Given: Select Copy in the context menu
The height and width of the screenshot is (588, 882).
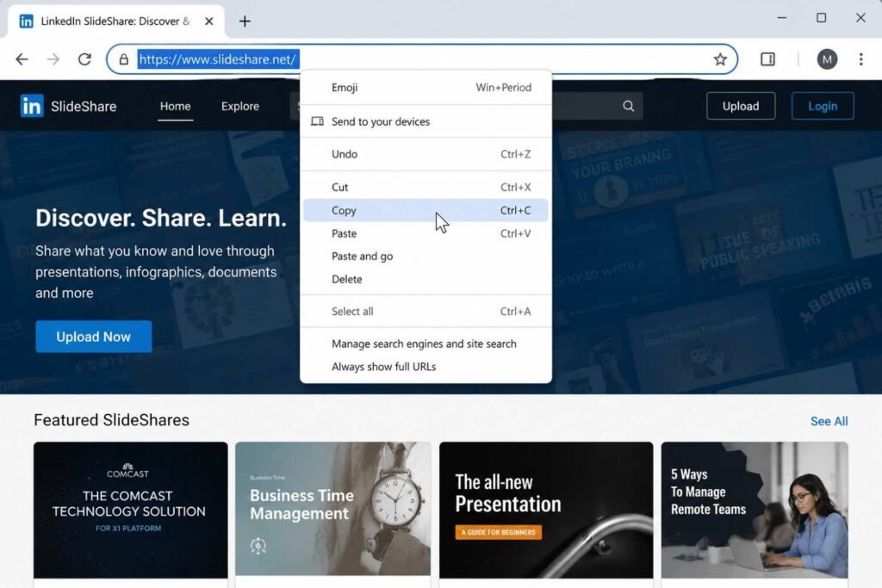Looking at the screenshot, I should tap(425, 210).
